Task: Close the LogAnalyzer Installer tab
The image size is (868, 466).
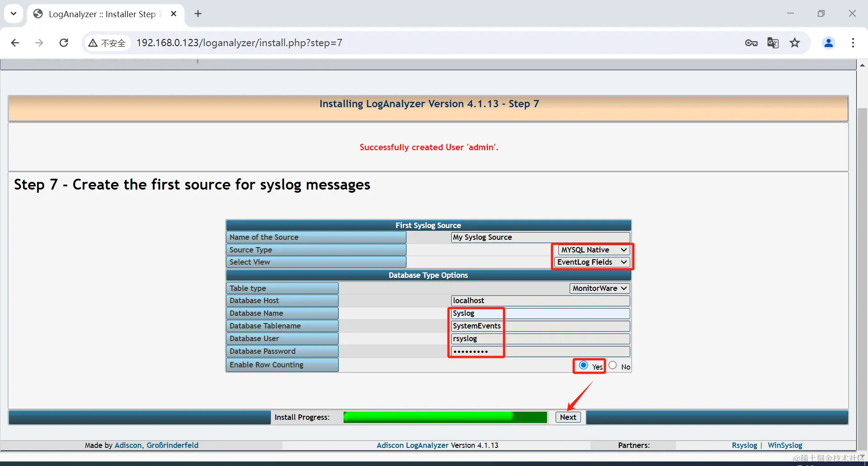Action: pos(174,14)
